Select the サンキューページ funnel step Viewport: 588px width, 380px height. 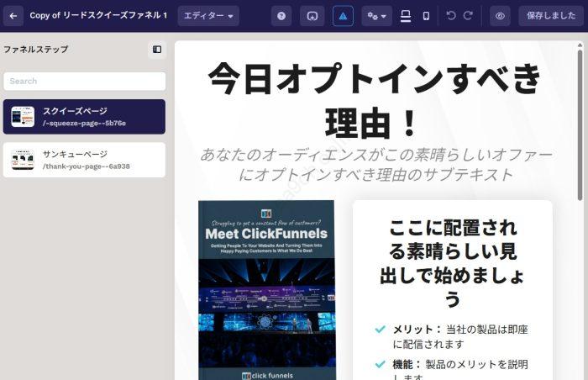(84, 160)
